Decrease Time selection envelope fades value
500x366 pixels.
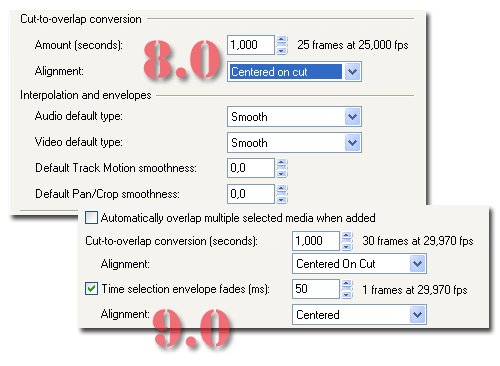click(347, 294)
